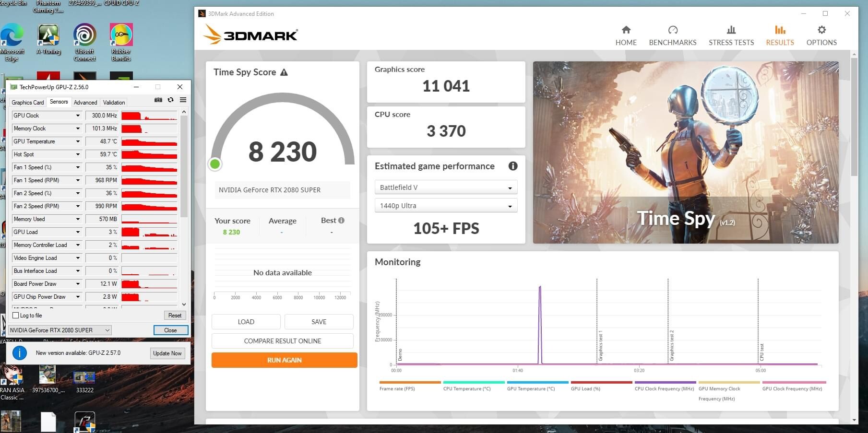The width and height of the screenshot is (868, 433).
Task: Expand the 1440p Ultra resolution dropdown
Action: click(x=445, y=206)
